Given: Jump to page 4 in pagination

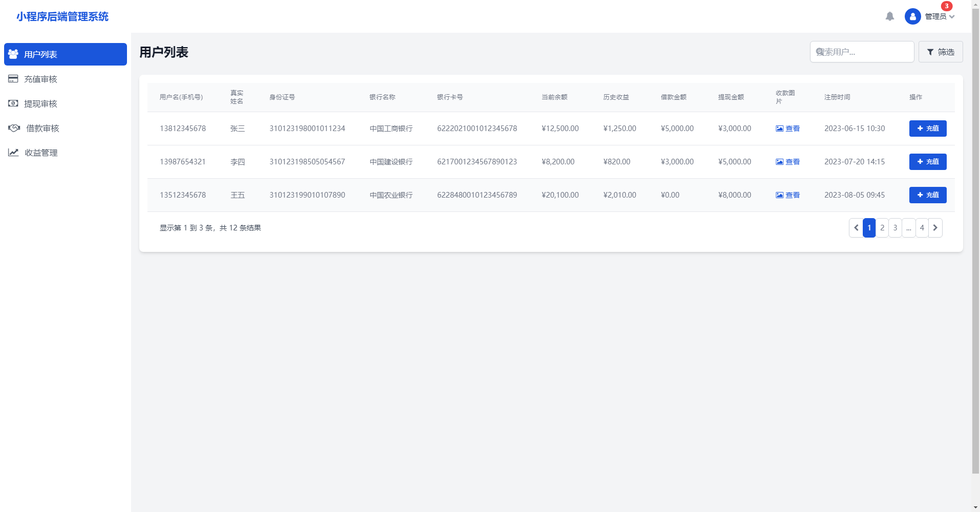Looking at the screenshot, I should click(x=922, y=228).
